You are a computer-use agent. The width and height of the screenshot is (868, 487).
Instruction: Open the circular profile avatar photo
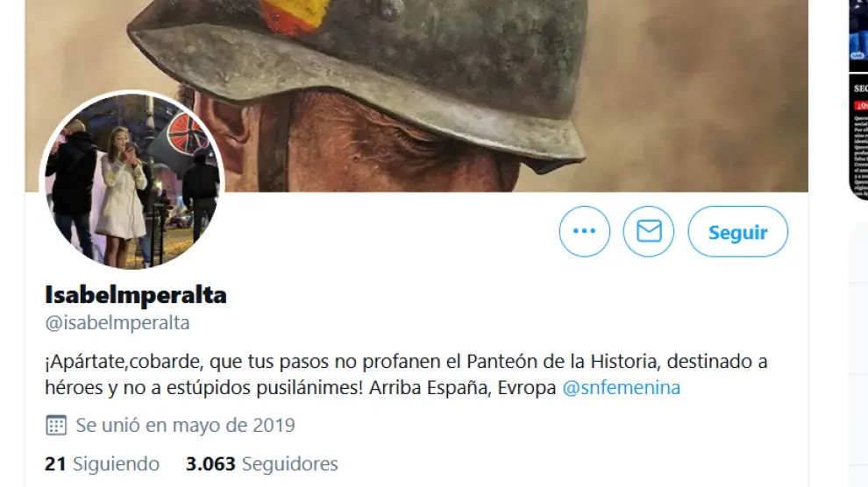point(132,180)
